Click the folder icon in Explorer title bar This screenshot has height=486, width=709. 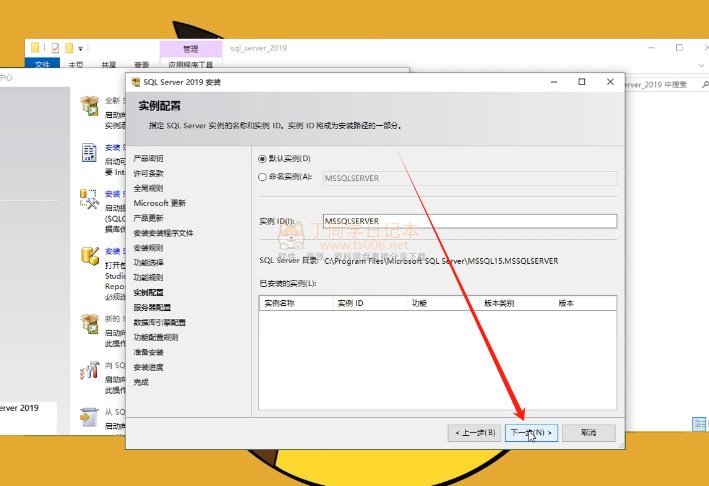35,47
